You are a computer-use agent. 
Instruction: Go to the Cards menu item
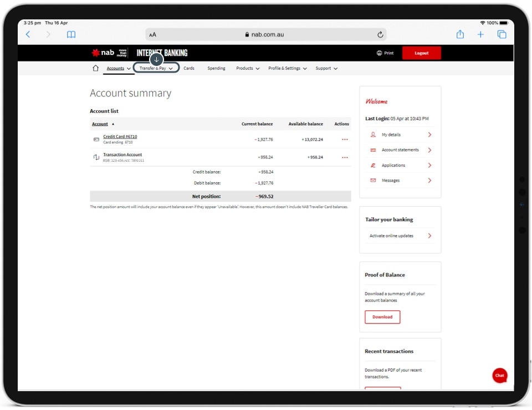tap(189, 68)
